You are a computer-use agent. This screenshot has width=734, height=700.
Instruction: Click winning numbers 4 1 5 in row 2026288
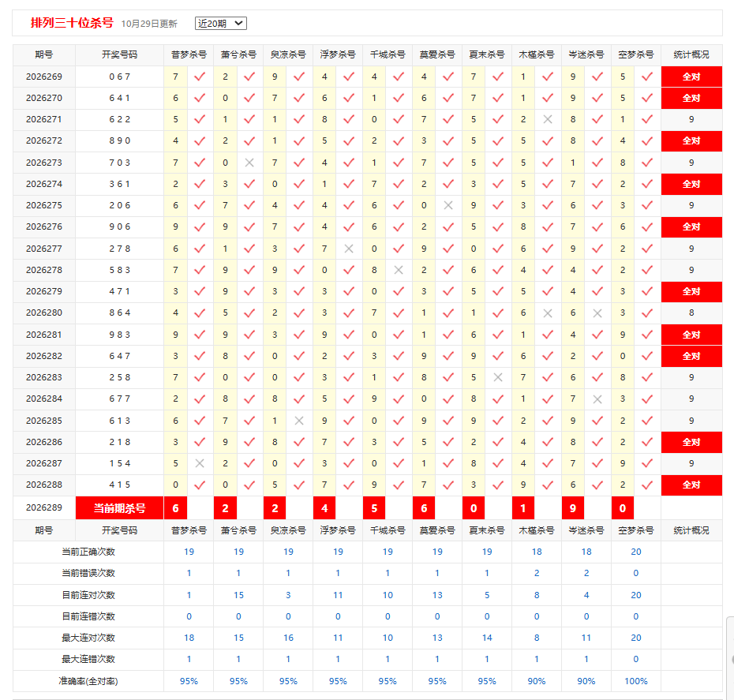(119, 485)
